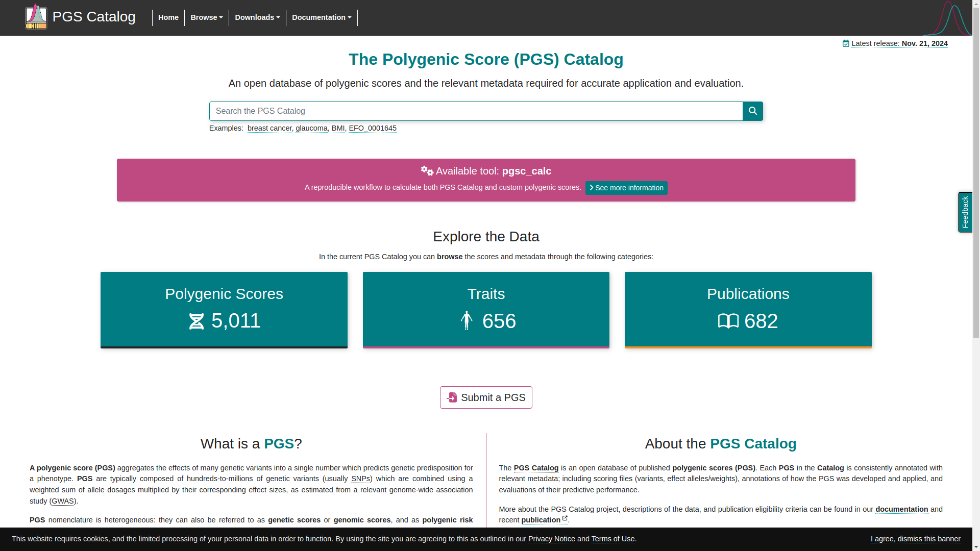Screen dimensions: 980x551
Task: Try the glaucoma example search
Action: coord(311,129)
